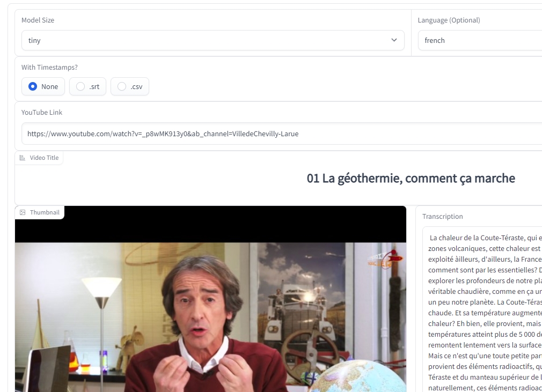Click transcription line starting 'remontent lentement'
The image size is (542, 392).
(x=485, y=345)
